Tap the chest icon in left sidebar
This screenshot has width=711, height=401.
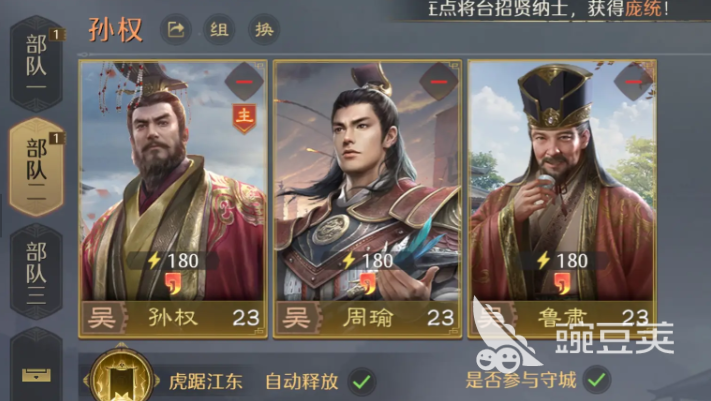[36, 375]
